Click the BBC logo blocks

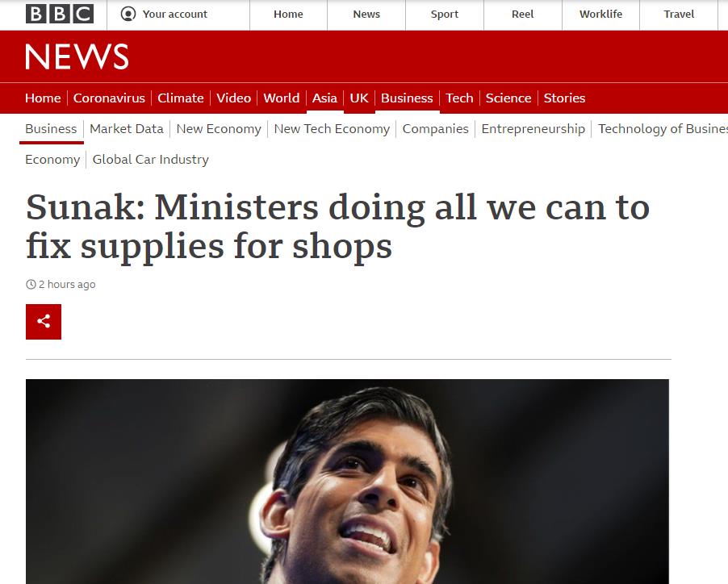(60, 14)
